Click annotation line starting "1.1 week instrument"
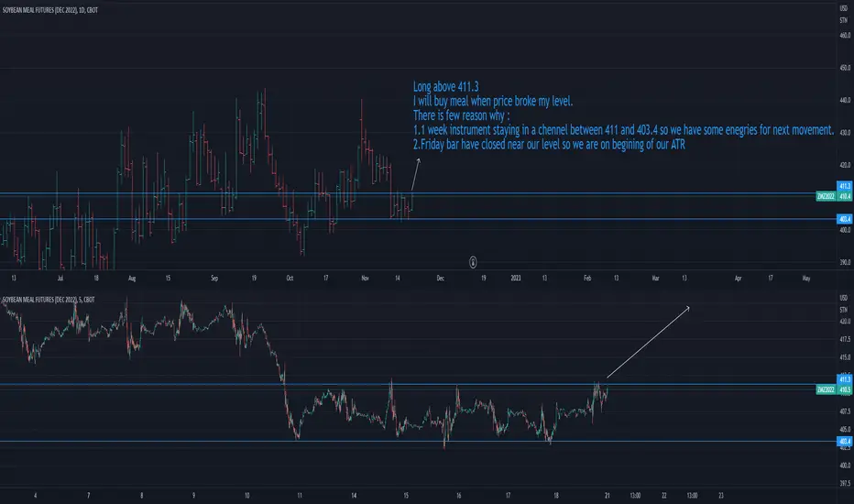 pyautogui.click(x=624, y=130)
